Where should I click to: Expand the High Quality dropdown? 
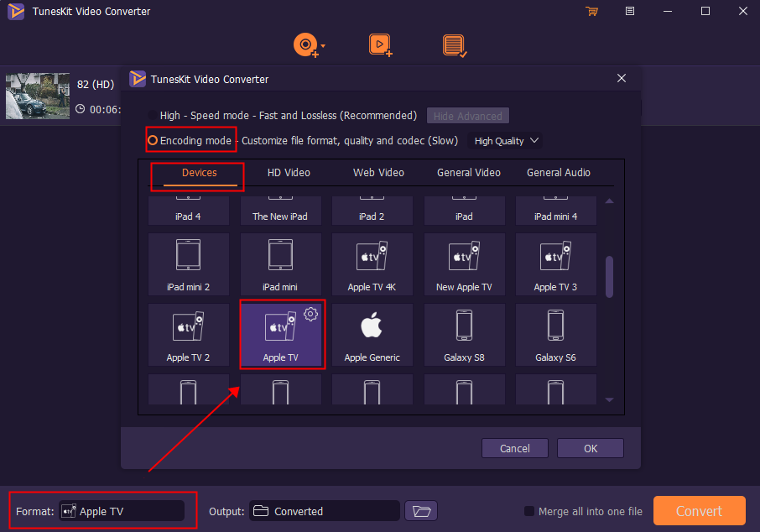506,141
